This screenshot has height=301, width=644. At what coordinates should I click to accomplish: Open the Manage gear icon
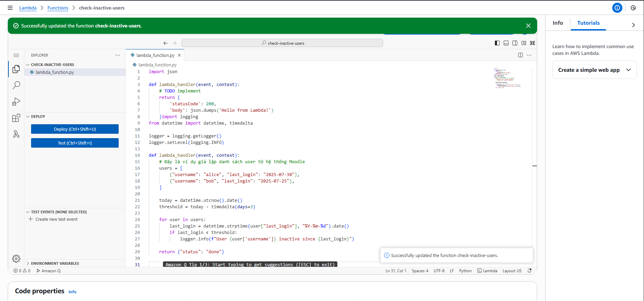click(x=16, y=259)
